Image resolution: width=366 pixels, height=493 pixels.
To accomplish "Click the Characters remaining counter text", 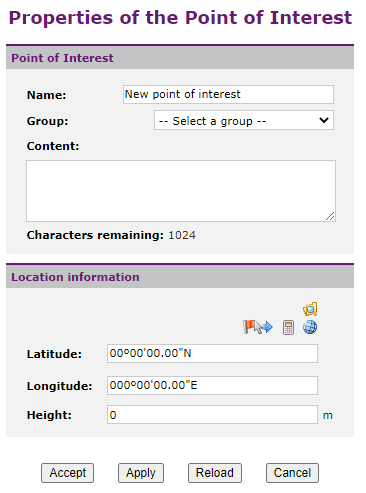I will pyautogui.click(x=111, y=235).
